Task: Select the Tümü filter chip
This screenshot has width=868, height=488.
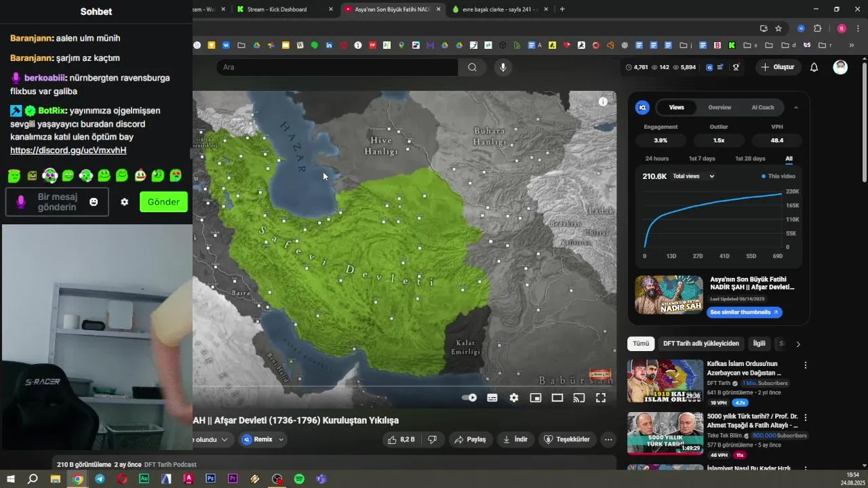Action: click(641, 344)
